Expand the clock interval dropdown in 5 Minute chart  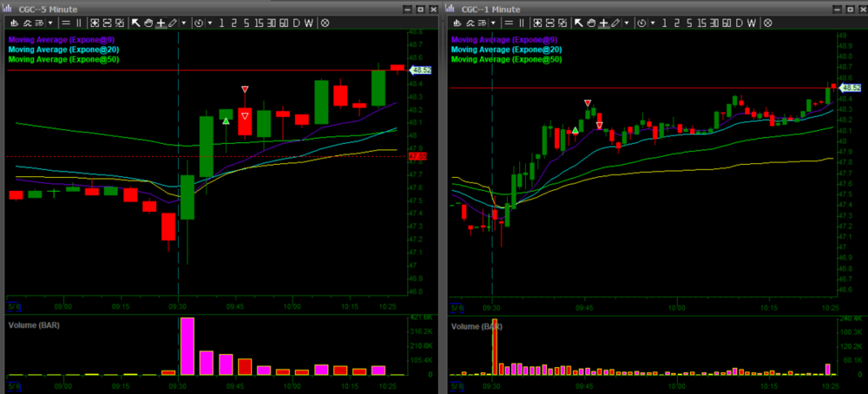pos(207,23)
